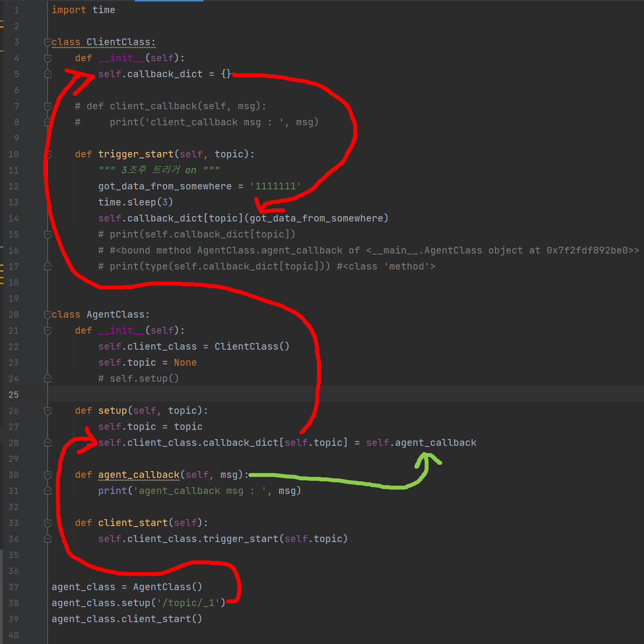Viewport: 644px width, 644px height.
Task: Click 'ClientClass()' instantiation on line 22
Action: (252, 347)
